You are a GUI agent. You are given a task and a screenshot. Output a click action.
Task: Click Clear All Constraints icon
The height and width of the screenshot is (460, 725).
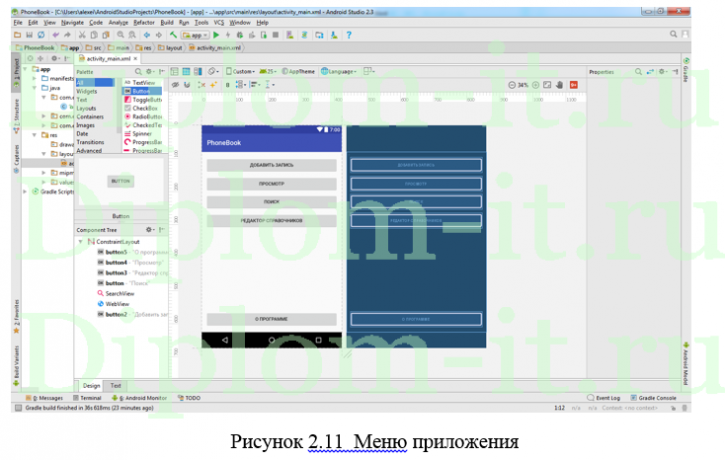coord(202,85)
